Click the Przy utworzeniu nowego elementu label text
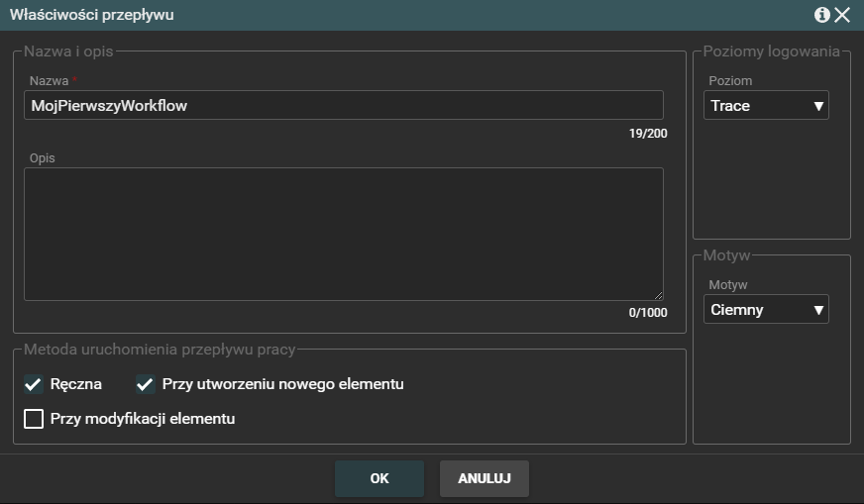864x504 pixels. [x=283, y=384]
